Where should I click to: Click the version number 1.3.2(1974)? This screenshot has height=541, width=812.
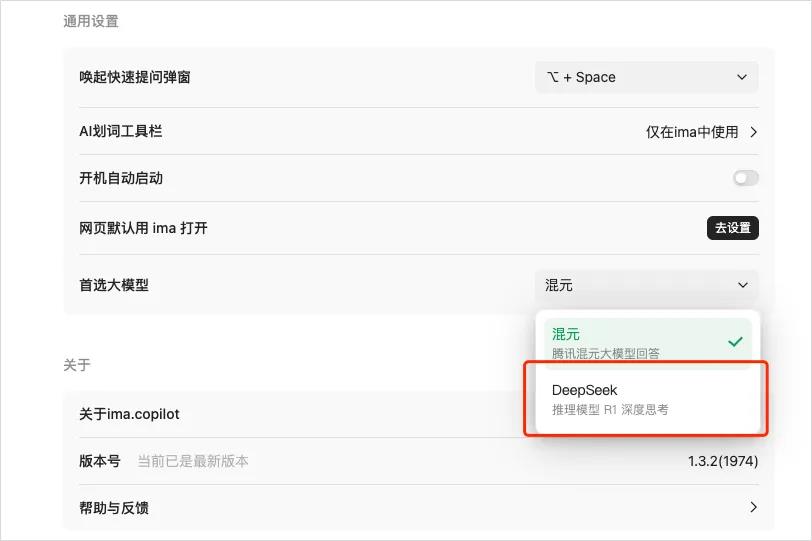pyautogui.click(x=722, y=461)
